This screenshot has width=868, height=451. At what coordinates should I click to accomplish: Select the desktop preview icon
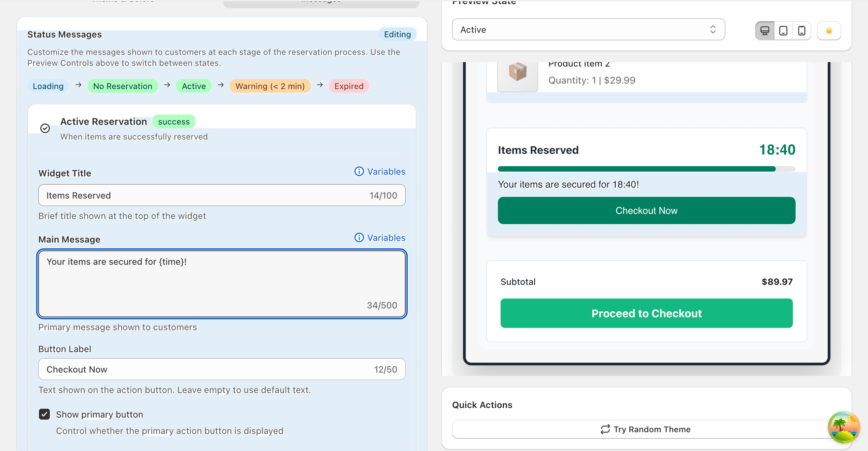(765, 30)
